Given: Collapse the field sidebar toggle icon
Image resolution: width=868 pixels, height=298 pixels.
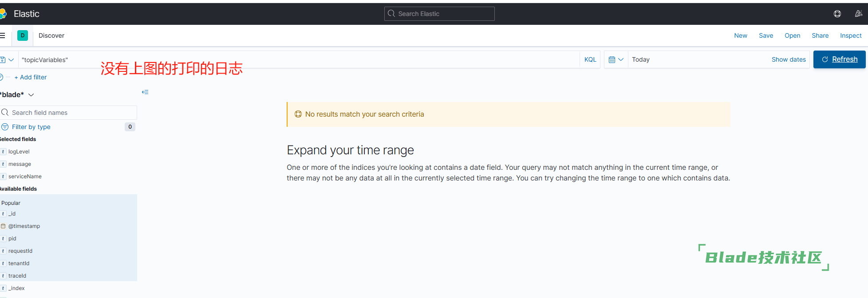Looking at the screenshot, I should point(145,92).
